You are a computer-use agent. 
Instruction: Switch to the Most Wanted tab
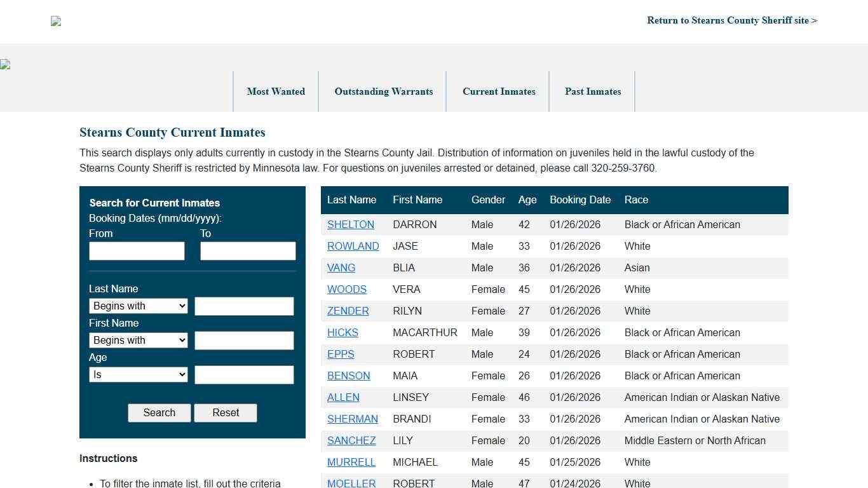276,91
